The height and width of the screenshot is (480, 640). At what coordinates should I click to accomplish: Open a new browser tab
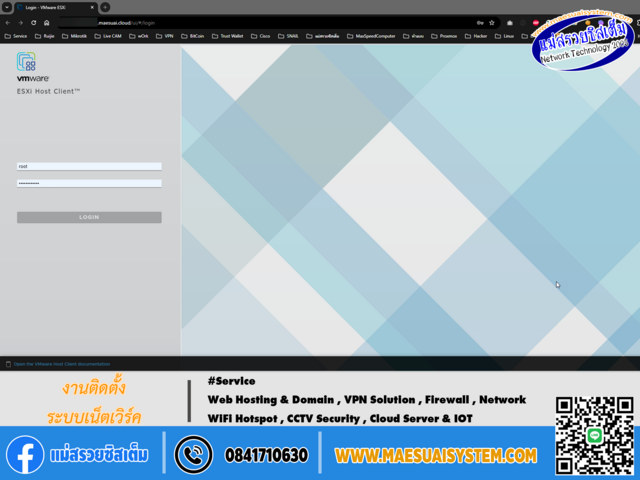click(105, 7)
